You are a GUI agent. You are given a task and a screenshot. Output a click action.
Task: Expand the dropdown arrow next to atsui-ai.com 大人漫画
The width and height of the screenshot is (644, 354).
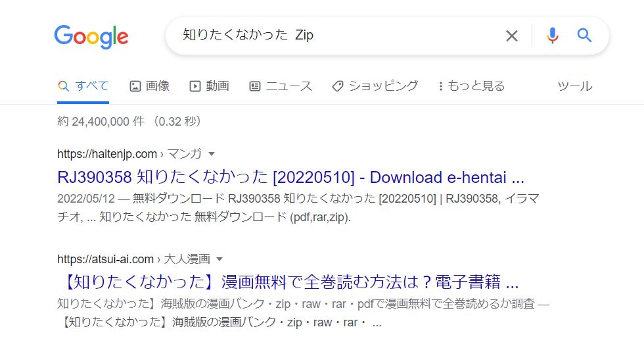click(219, 259)
